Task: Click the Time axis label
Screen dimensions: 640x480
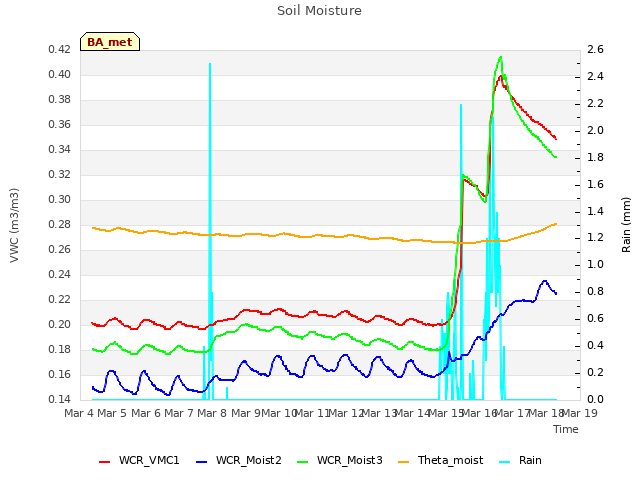Action: [566, 429]
